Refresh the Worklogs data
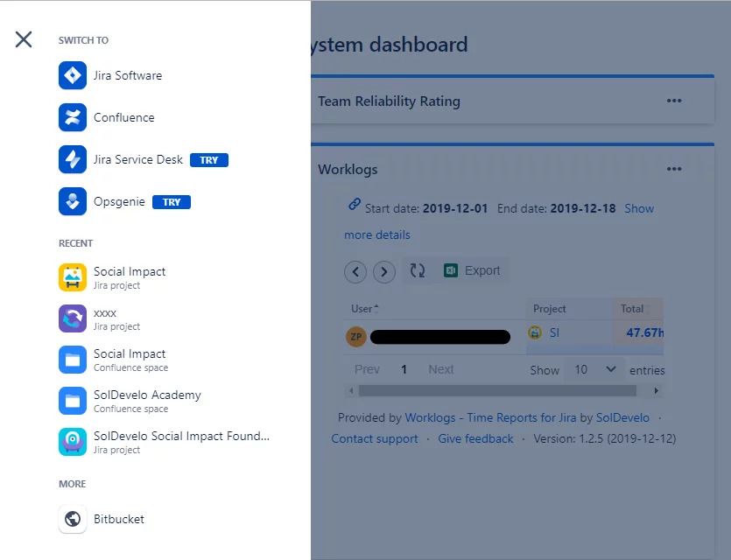This screenshot has width=731, height=560. [x=418, y=270]
